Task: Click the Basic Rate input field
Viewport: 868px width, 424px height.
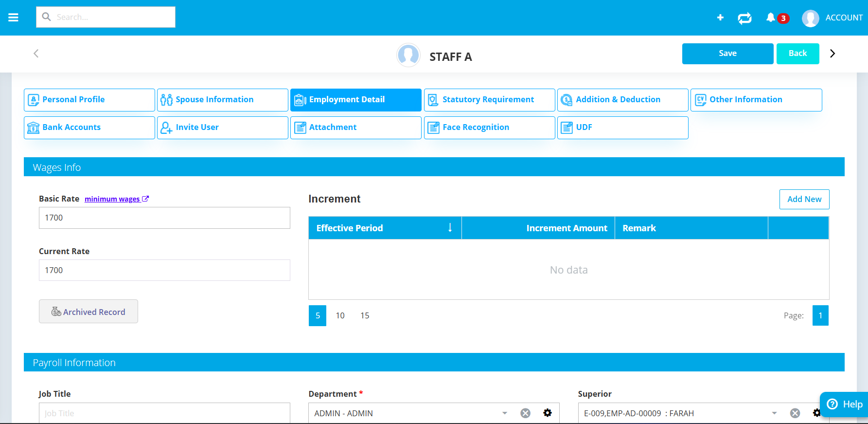Action: pyautogui.click(x=164, y=218)
